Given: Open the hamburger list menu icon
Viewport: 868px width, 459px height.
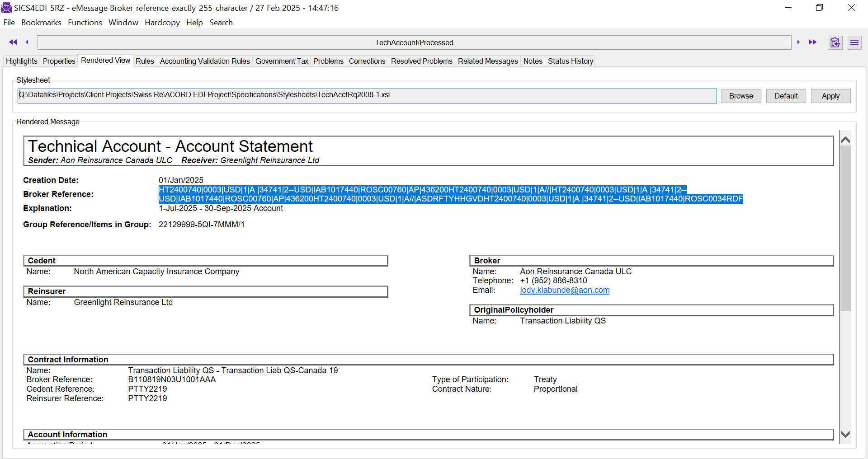Looking at the screenshot, I should point(854,42).
